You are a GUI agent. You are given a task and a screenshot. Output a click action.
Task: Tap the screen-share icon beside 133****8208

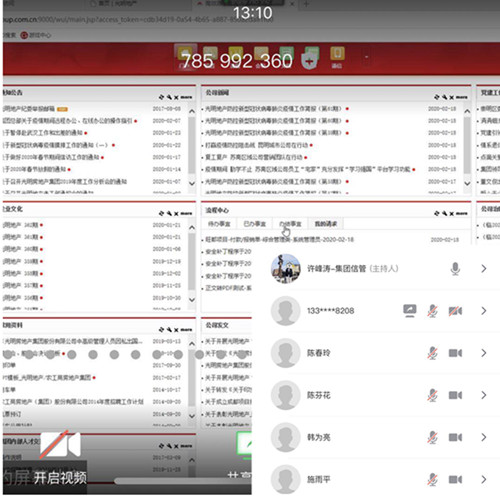pyautogui.click(x=410, y=311)
